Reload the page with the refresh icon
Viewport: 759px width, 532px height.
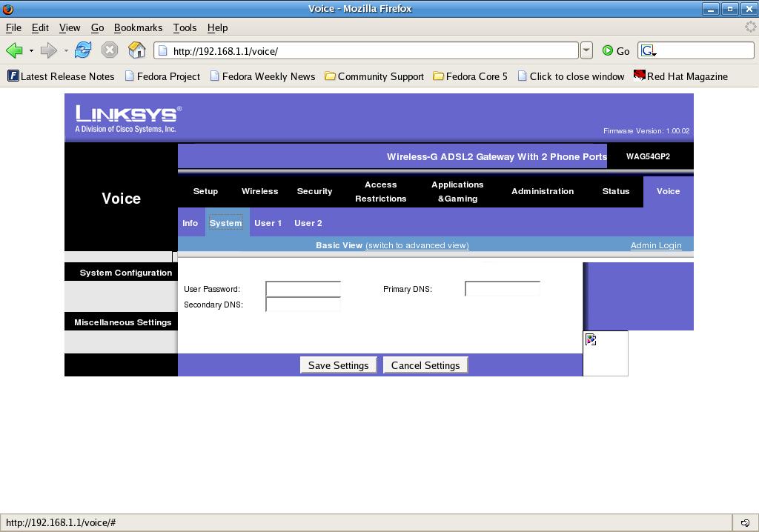pos(83,50)
